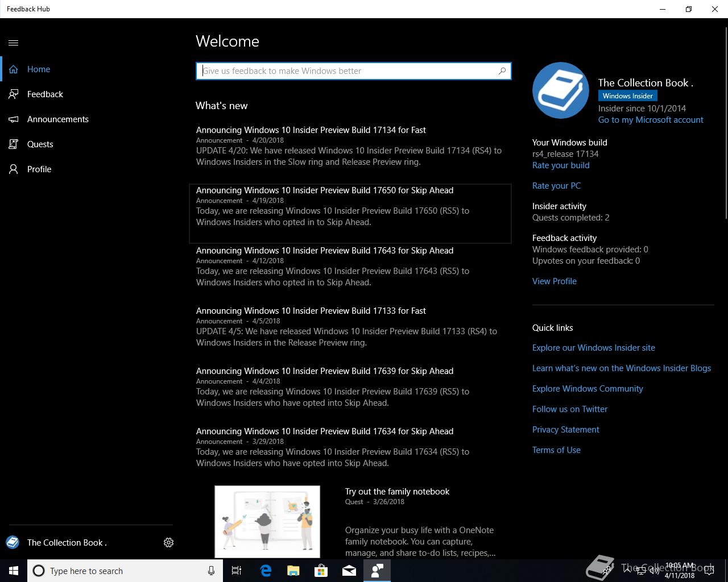Click the Feedback person icon in sidebar
Image resolution: width=728 pixels, height=582 pixels.
[x=14, y=94]
